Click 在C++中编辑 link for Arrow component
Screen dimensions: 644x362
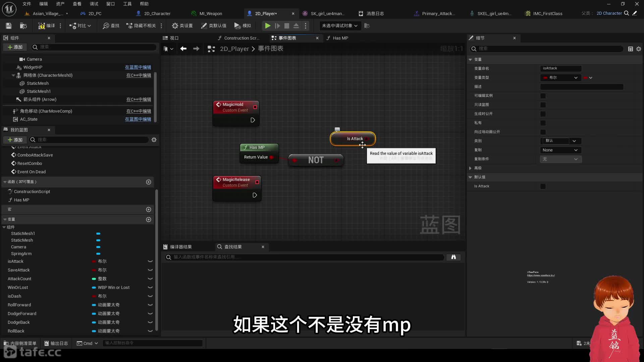tap(139, 100)
